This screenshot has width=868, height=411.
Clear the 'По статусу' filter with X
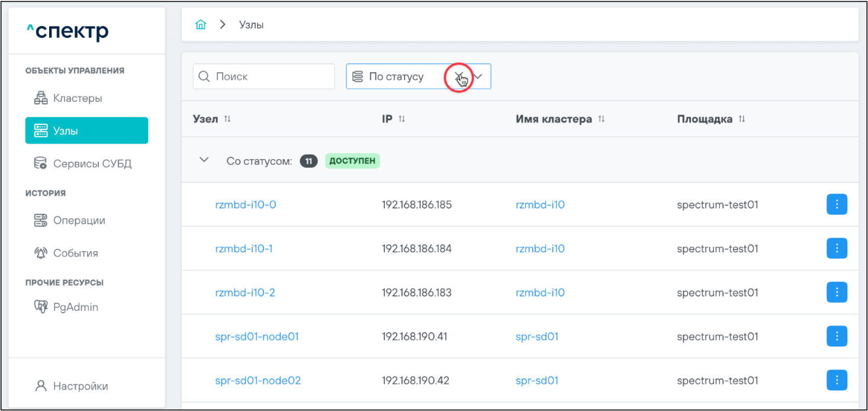459,76
